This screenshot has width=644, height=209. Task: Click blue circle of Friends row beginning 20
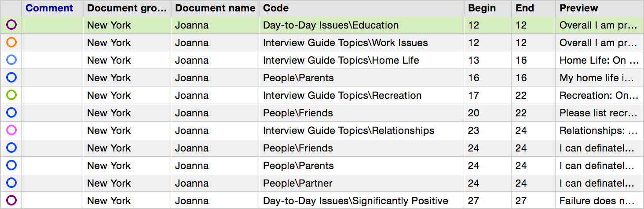pos(11,113)
